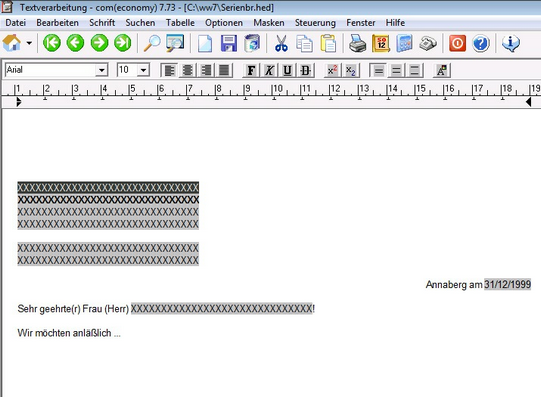Image resolution: width=541 pixels, height=397 pixels.
Task: Click the recycle bin delete icon
Action: pos(252,43)
